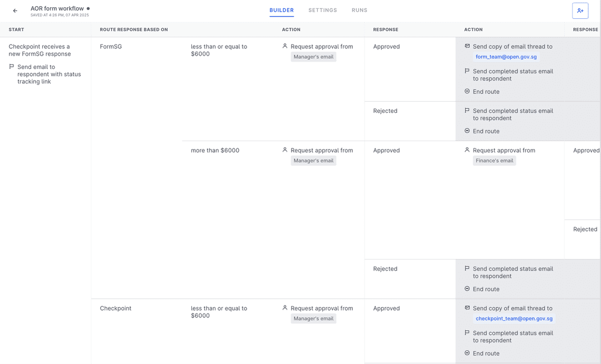Viewport: 601px width, 364px height.
Task: Click the AOR form workflow title
Action: click(x=57, y=8)
